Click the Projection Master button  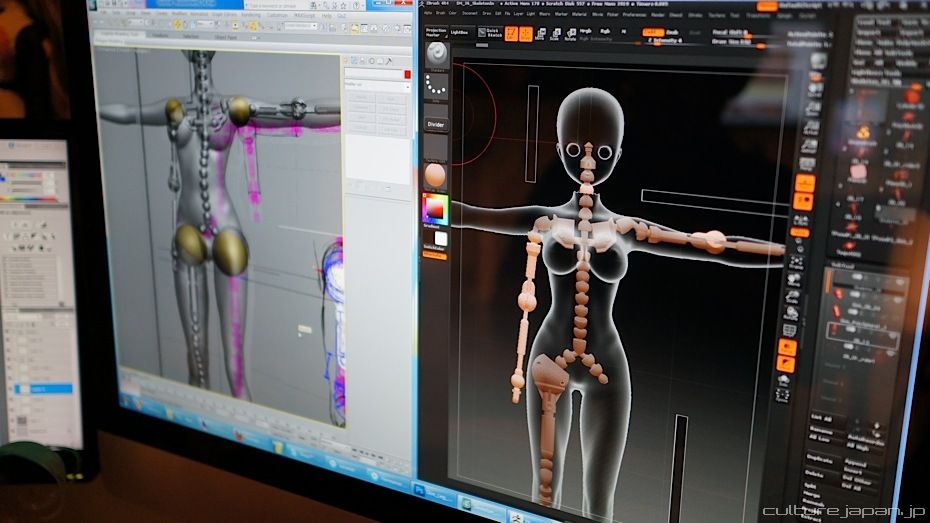coord(436,33)
